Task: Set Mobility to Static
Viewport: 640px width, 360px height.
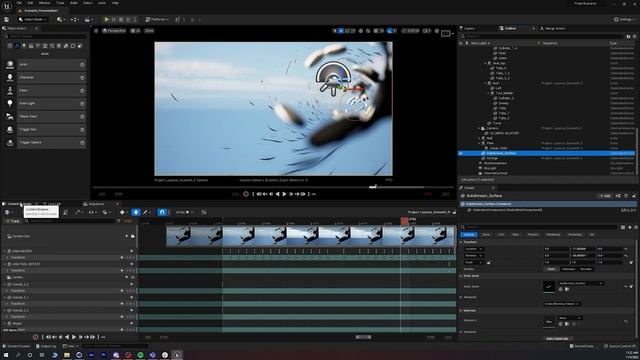Action: [551, 269]
